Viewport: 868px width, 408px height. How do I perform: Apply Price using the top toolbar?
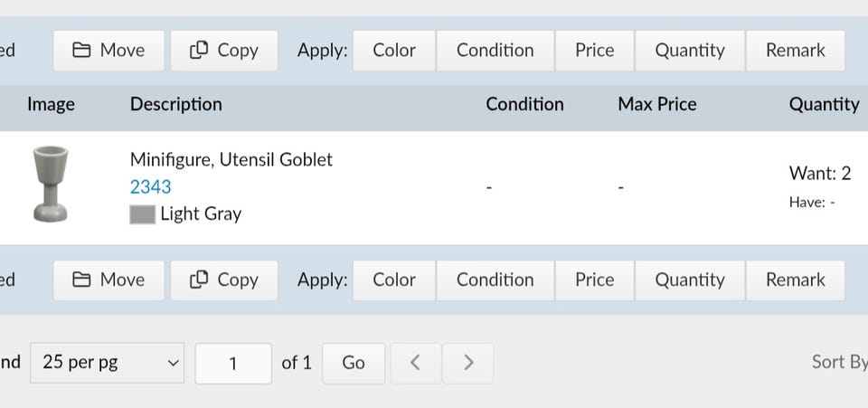click(594, 51)
